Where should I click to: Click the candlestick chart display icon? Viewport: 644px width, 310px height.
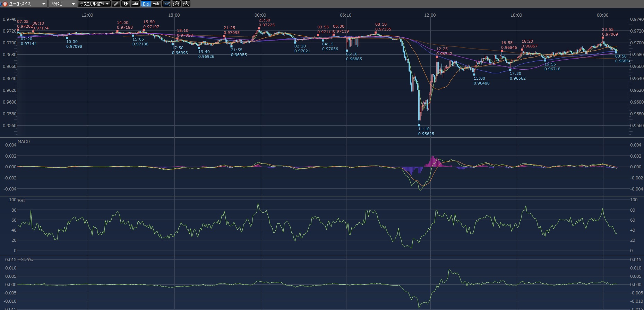tap(166, 4)
